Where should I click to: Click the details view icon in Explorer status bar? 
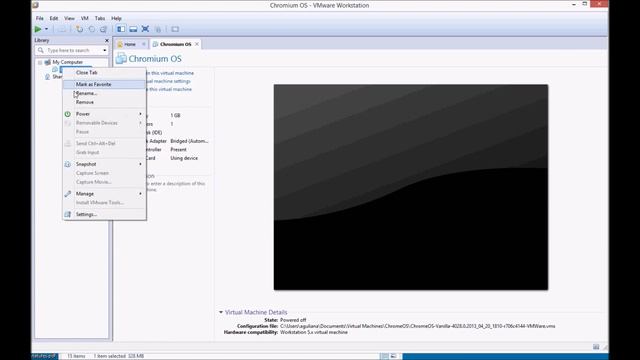(384, 356)
